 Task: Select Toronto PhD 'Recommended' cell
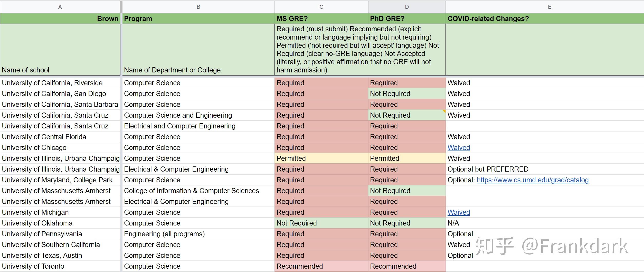[407, 266]
